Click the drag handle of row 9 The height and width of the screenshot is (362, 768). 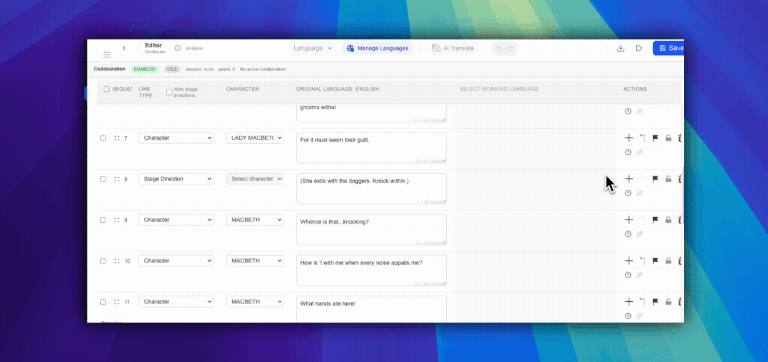(117, 220)
